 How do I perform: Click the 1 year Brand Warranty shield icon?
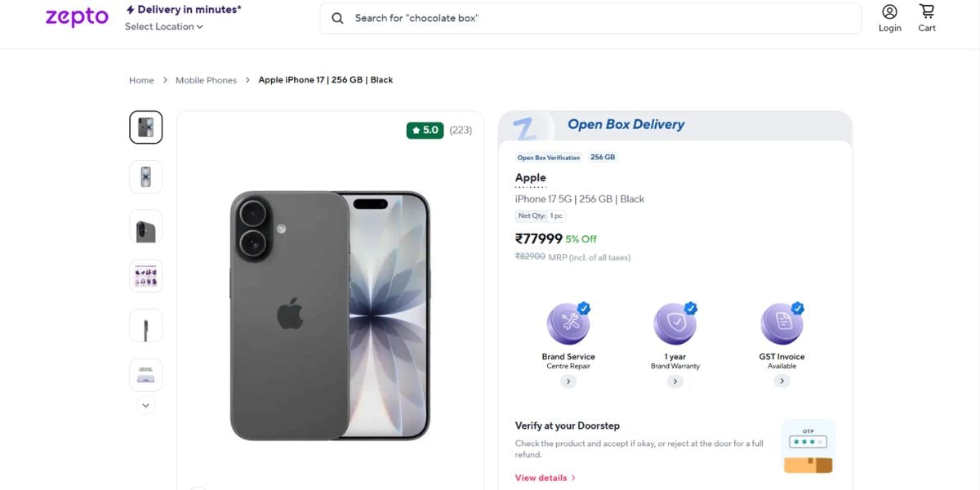[x=675, y=323]
